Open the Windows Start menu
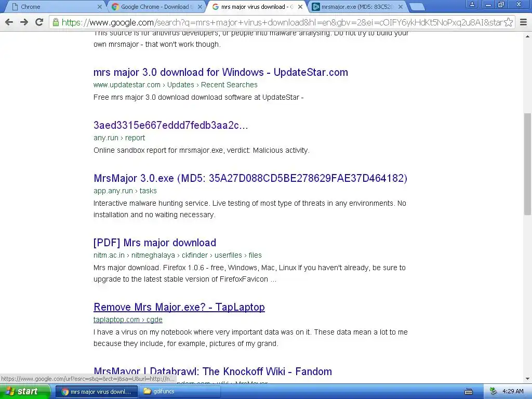Viewport: 532px width, 399px height. pyautogui.click(x=25, y=392)
